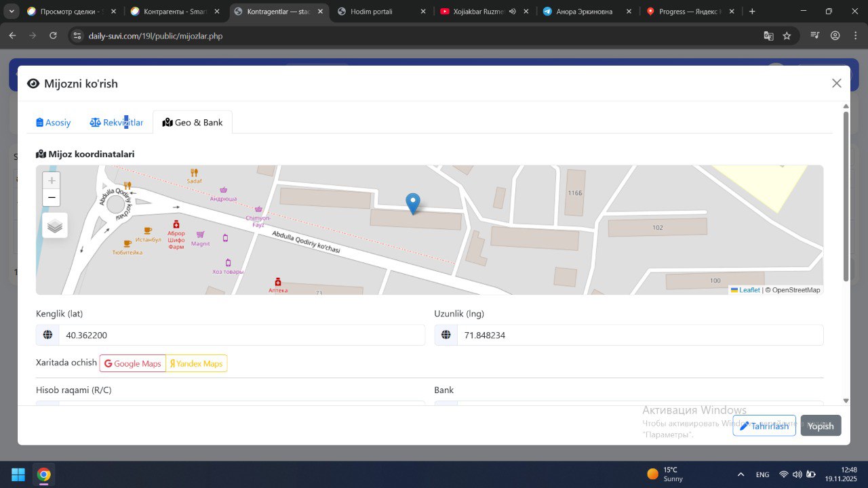868x488 pixels.
Task: Click the globe icon beside longitude field
Action: 446,335
